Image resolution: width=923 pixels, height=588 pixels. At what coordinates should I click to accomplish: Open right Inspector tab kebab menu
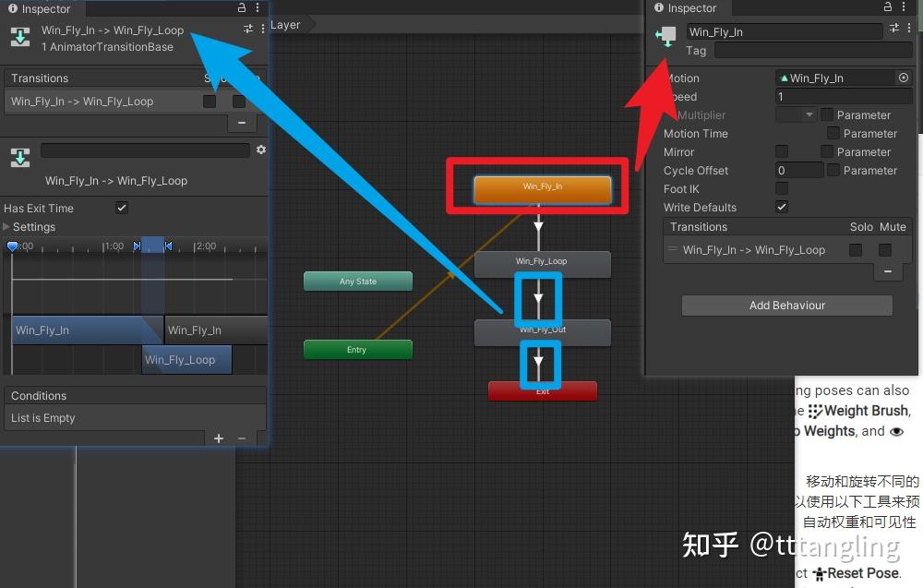click(904, 7)
